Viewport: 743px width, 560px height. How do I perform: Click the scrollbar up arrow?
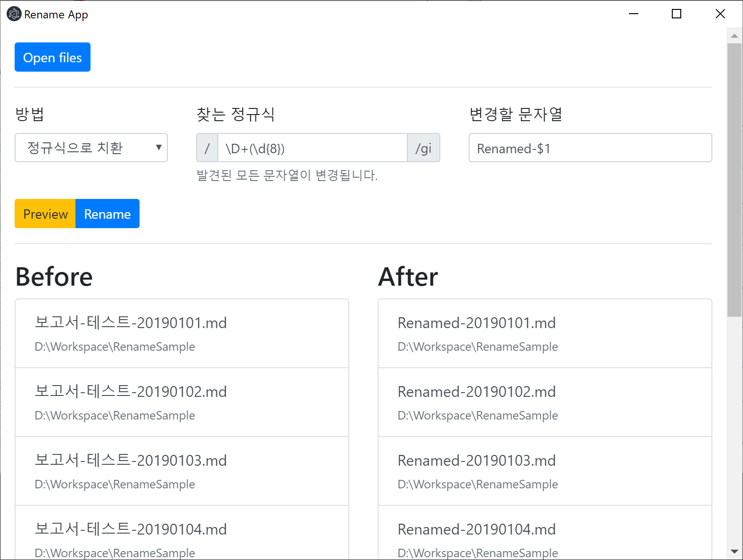[734, 36]
